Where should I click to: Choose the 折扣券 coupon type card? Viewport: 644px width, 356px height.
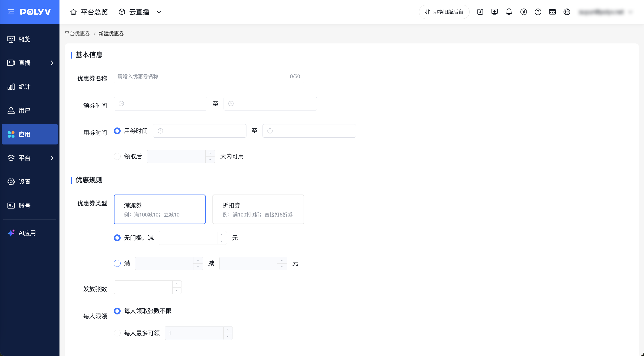coord(258,209)
